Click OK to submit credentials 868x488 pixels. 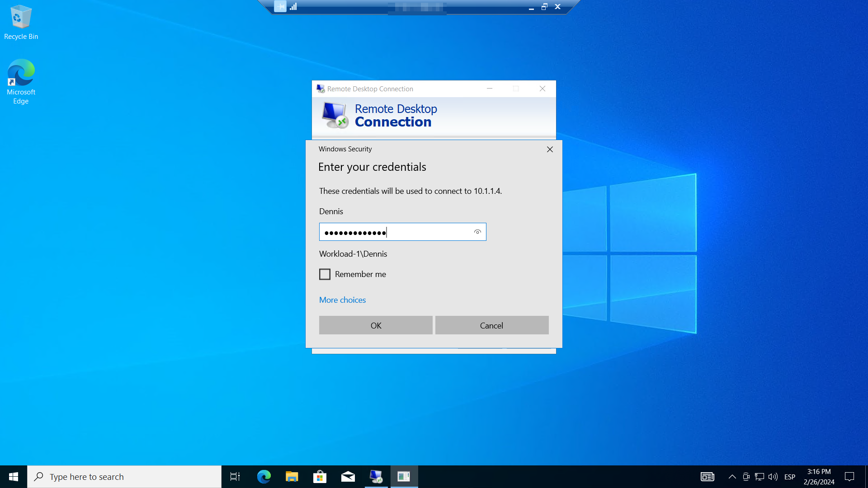click(376, 325)
